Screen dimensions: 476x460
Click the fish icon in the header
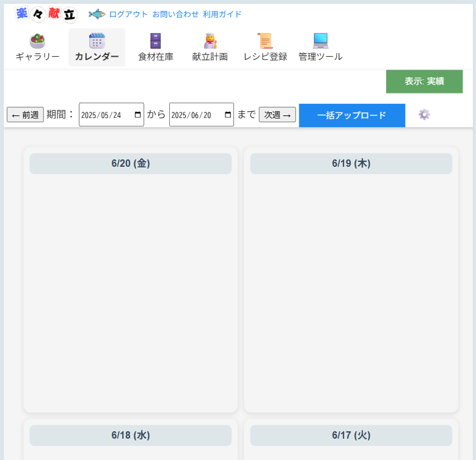(x=97, y=14)
